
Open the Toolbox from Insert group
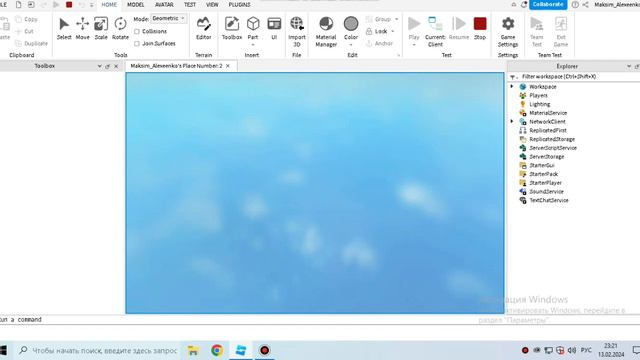click(x=232, y=28)
